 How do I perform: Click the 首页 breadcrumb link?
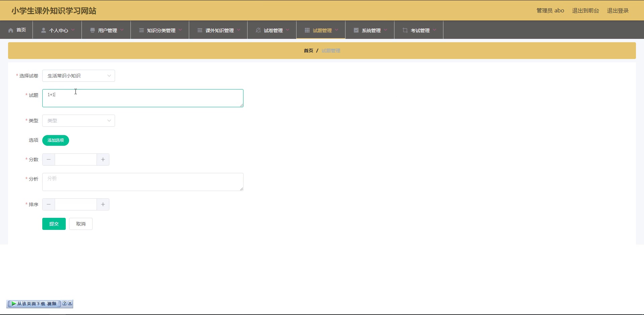point(309,51)
